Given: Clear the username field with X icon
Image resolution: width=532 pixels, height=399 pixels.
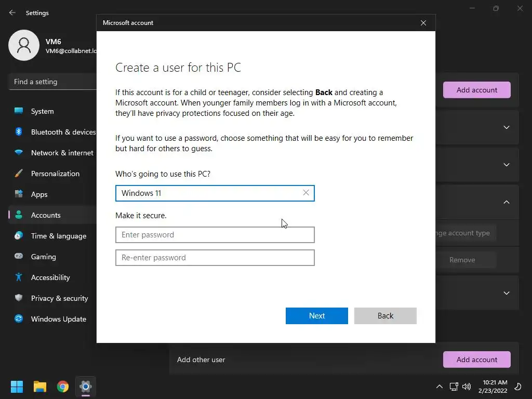Looking at the screenshot, I should point(305,193).
